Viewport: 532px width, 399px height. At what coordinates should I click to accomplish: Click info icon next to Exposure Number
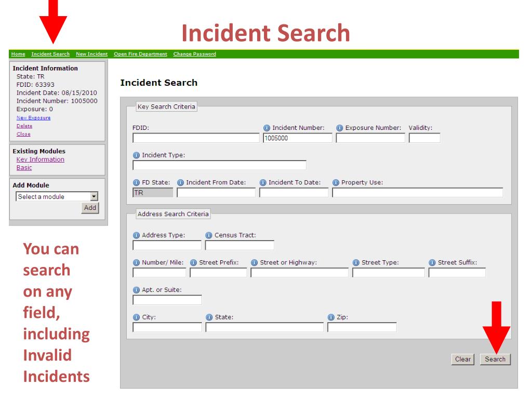(x=340, y=128)
